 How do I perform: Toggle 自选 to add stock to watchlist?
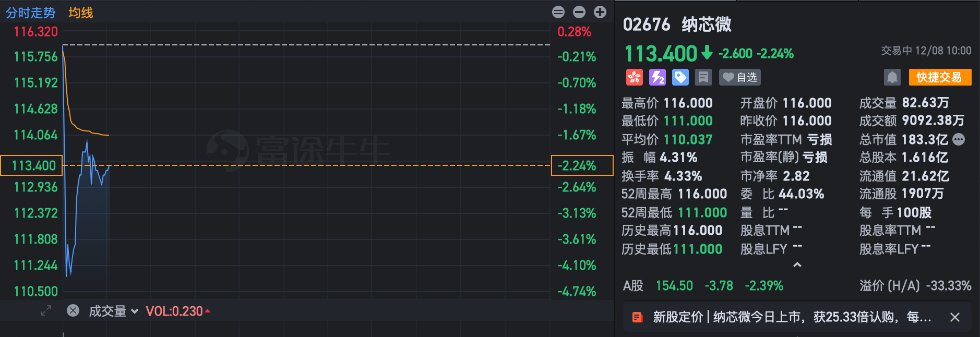click(x=739, y=77)
